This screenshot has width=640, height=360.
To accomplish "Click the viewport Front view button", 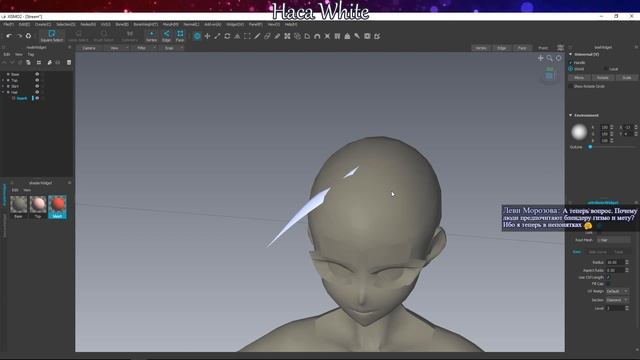I will coord(543,48).
